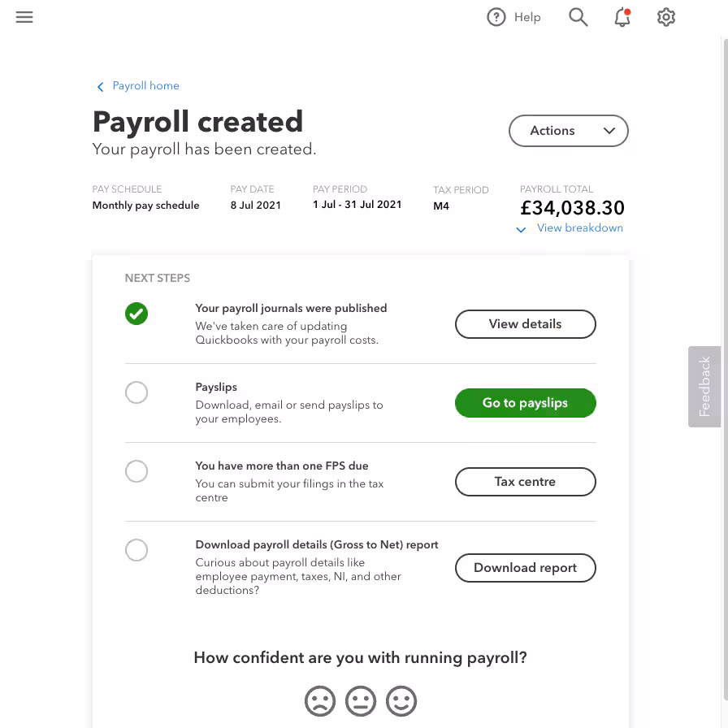Screen dimensions: 728x728
Task: Open the hamburger navigation menu
Action: [24, 17]
